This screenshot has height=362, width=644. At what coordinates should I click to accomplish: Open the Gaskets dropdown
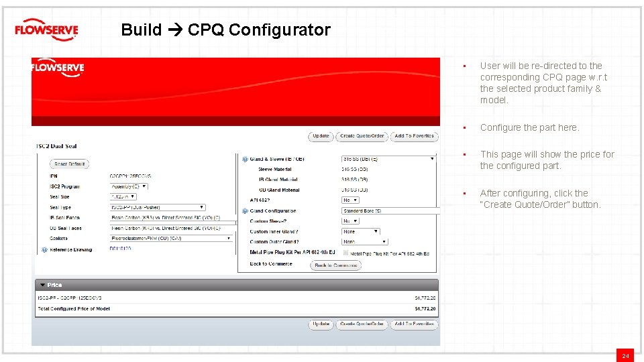[x=171, y=239]
